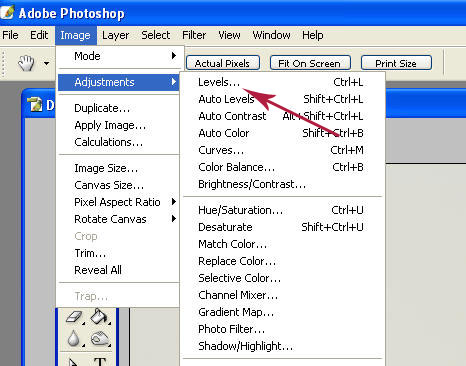Choose Auto Contrast adjustment

282,116
